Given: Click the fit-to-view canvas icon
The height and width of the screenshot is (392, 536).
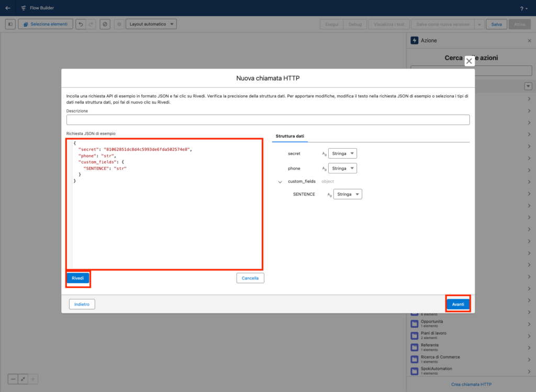Looking at the screenshot, I should 23,379.
